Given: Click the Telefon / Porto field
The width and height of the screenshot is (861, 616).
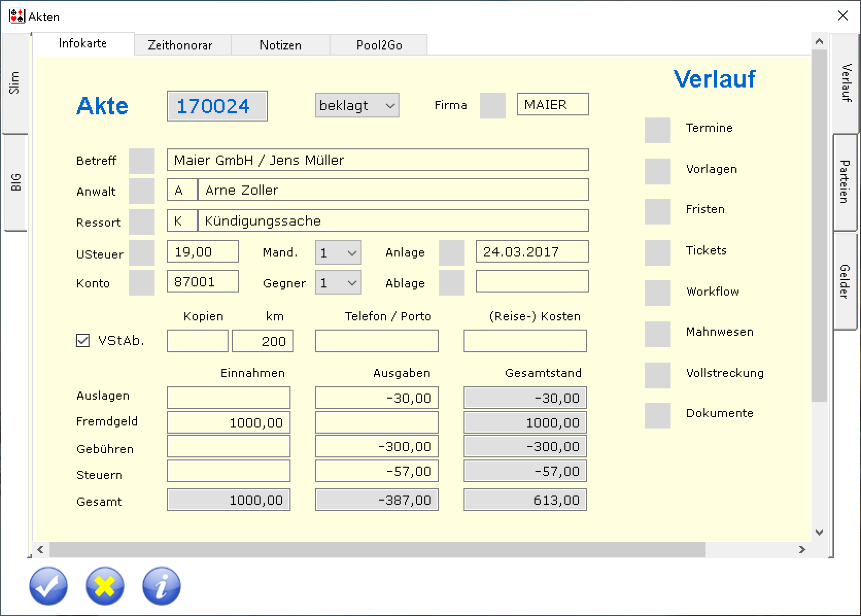Looking at the screenshot, I should 377,341.
